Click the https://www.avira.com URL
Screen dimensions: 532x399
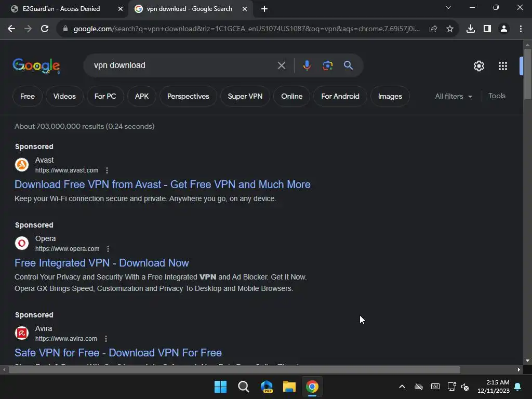tap(66, 339)
